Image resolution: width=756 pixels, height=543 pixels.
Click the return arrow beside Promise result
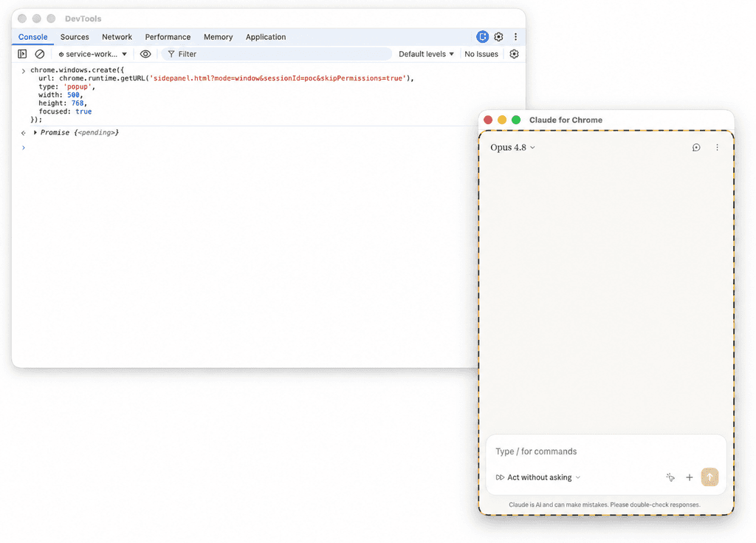(x=23, y=133)
